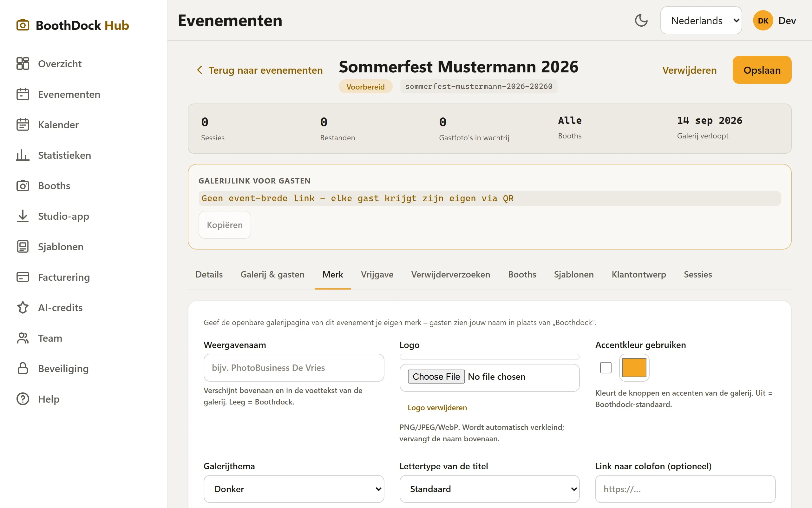
Task: Click the event slug sommerfest-mustermann-2026-20260
Action: point(478,86)
